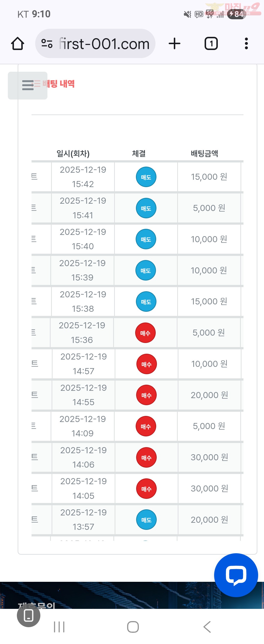Tap the Android home navigation button

[x=133, y=627]
